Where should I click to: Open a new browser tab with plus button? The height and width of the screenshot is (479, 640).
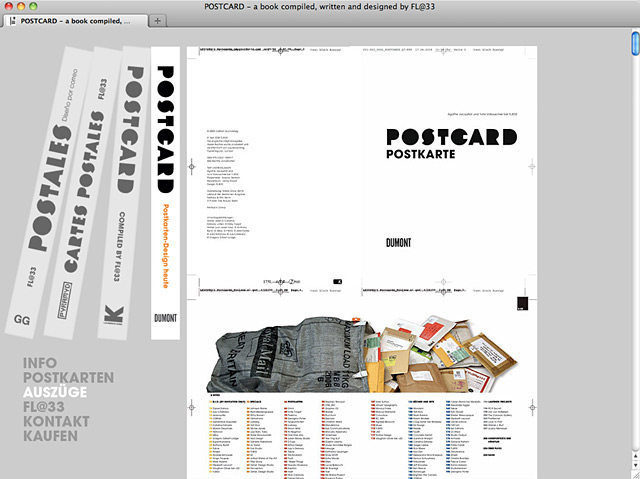(158, 21)
